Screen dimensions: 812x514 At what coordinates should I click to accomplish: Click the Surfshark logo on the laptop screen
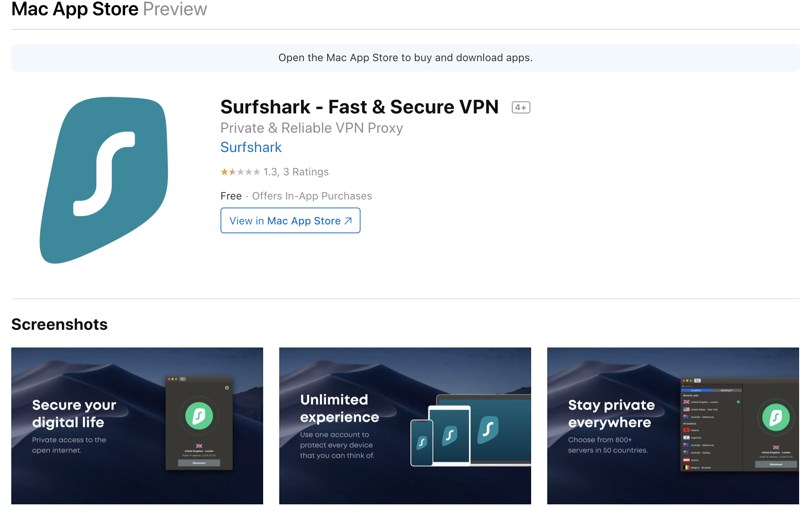point(488,429)
